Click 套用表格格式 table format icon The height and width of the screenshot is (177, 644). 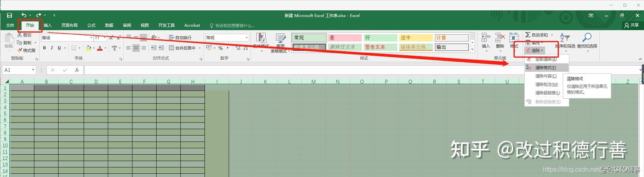pos(281,39)
